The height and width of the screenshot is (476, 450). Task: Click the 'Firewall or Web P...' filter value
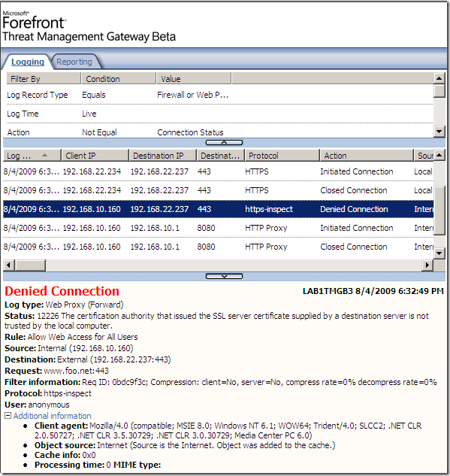tap(192, 95)
